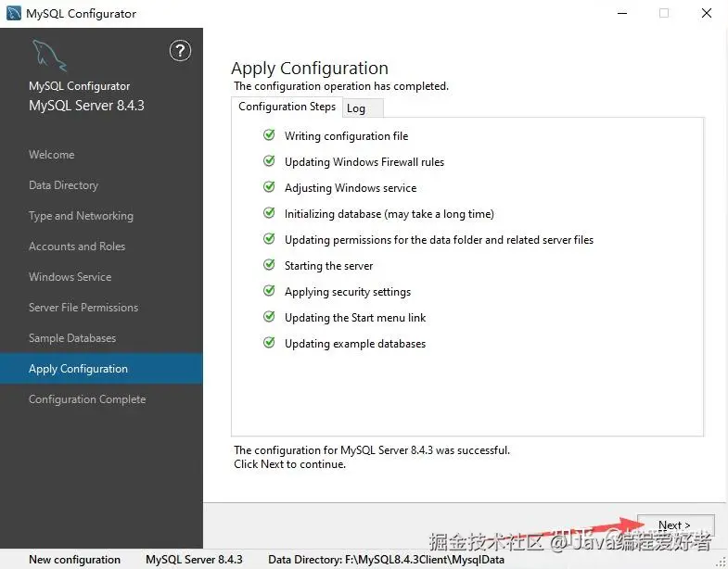Click 'MySQL Configurator' sidebar label
Viewport: 728px width, 569px height.
coord(80,86)
